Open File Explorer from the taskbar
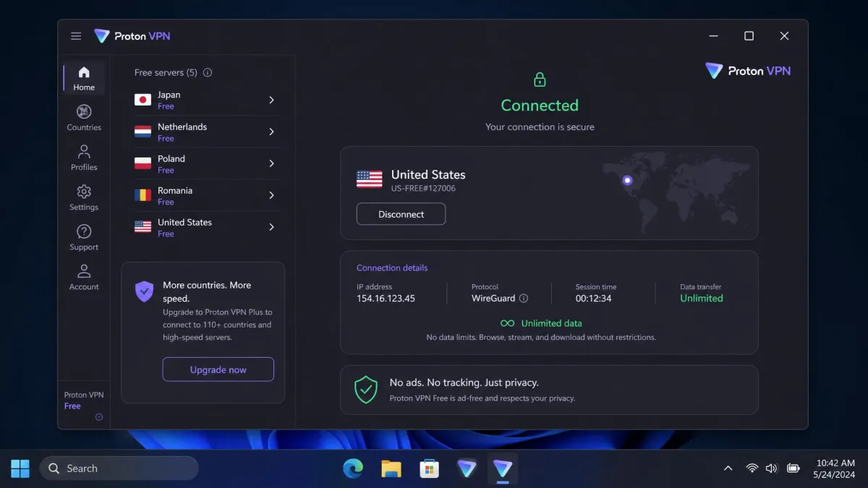 (x=391, y=468)
